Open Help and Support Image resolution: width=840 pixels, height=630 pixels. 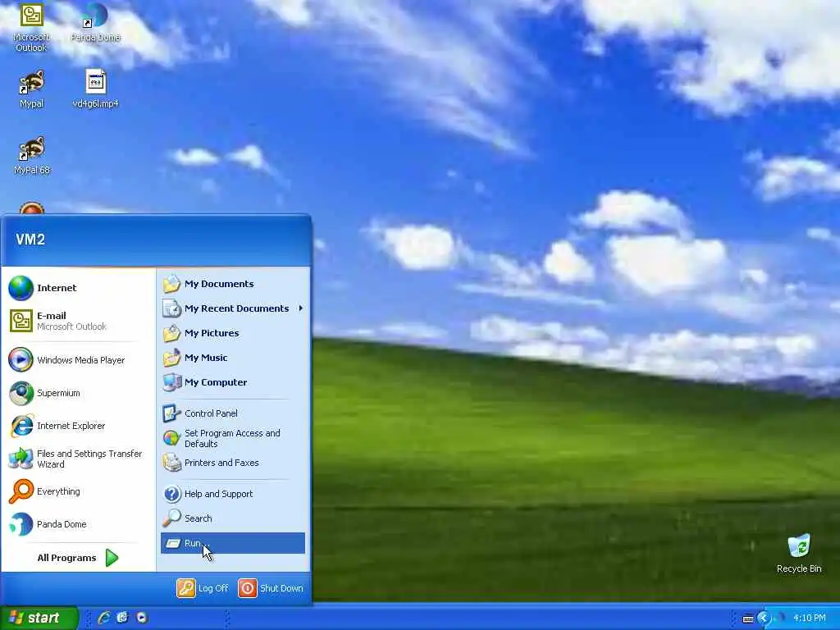pos(232,494)
